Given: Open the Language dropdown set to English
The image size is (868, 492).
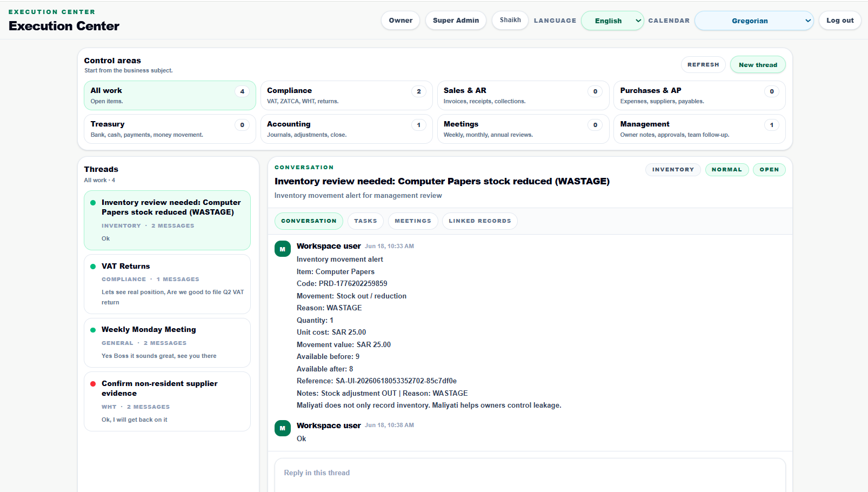Looking at the screenshot, I should [x=612, y=21].
